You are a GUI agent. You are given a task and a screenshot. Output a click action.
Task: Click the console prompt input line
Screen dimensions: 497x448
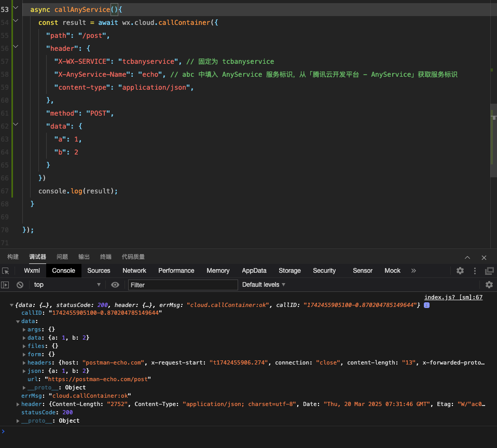pyautogui.click(x=248, y=431)
